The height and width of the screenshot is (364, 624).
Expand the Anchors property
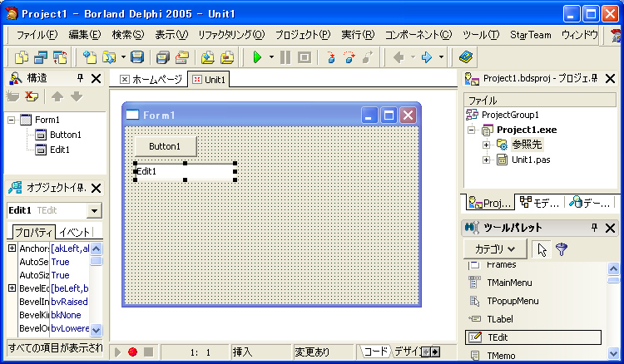point(12,248)
